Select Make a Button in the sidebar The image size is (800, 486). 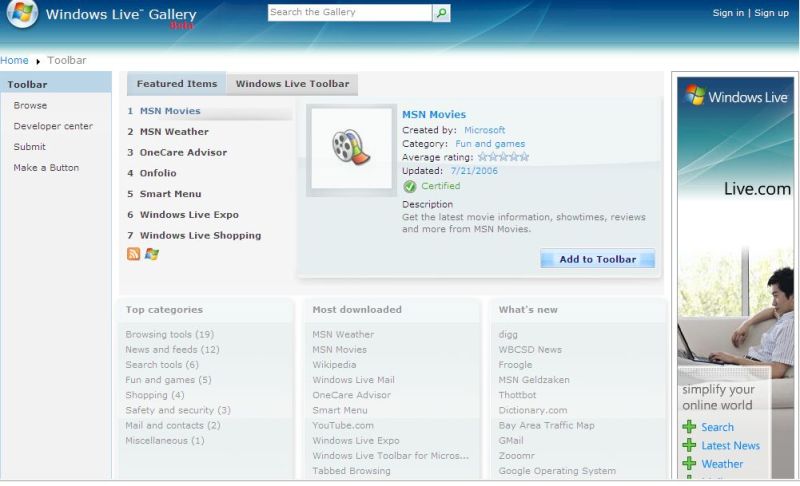[x=46, y=168]
